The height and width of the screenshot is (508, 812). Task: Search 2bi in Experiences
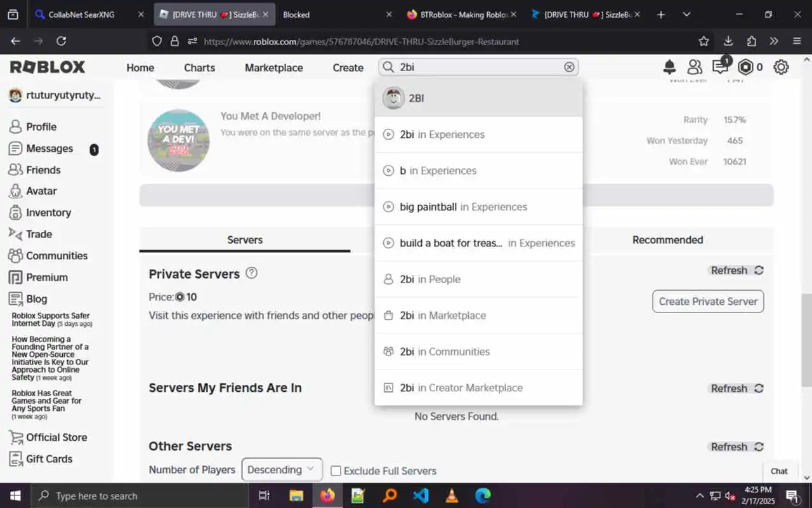[478, 135]
